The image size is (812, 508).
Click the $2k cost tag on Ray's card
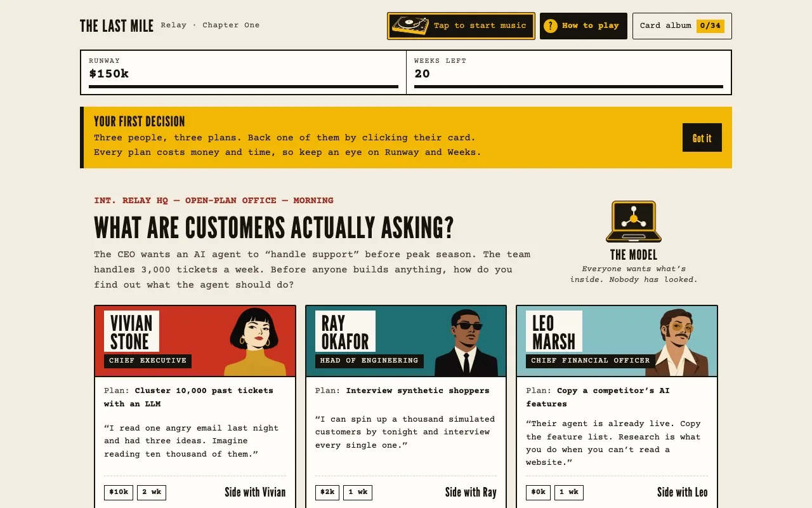pyautogui.click(x=327, y=493)
